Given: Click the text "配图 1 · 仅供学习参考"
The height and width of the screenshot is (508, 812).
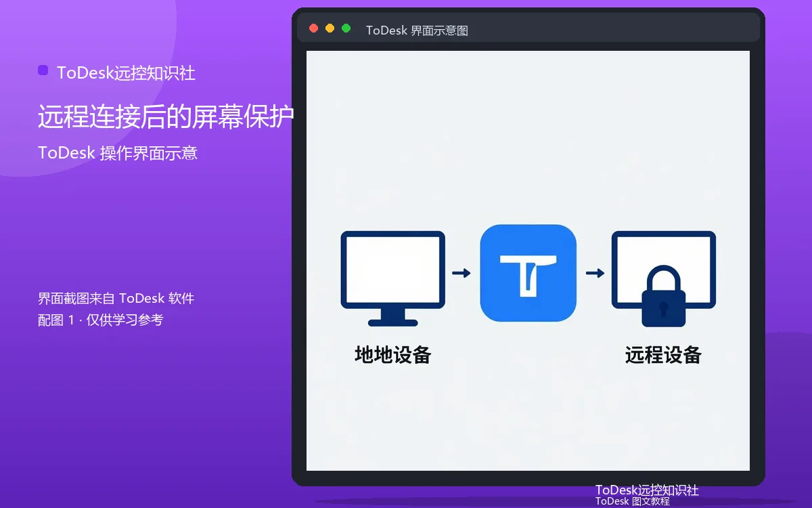Looking at the screenshot, I should (x=101, y=320).
